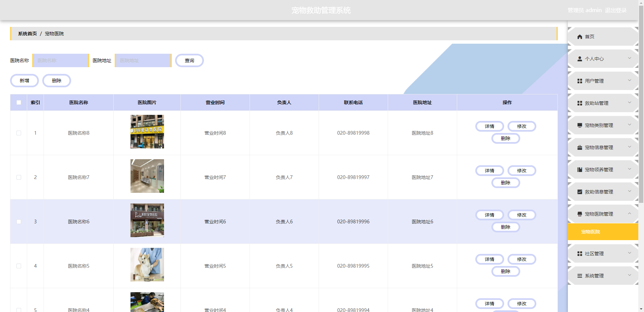The width and height of the screenshot is (644, 312).
Task: Click the grid icon beside 用户管理
Action: (580, 81)
